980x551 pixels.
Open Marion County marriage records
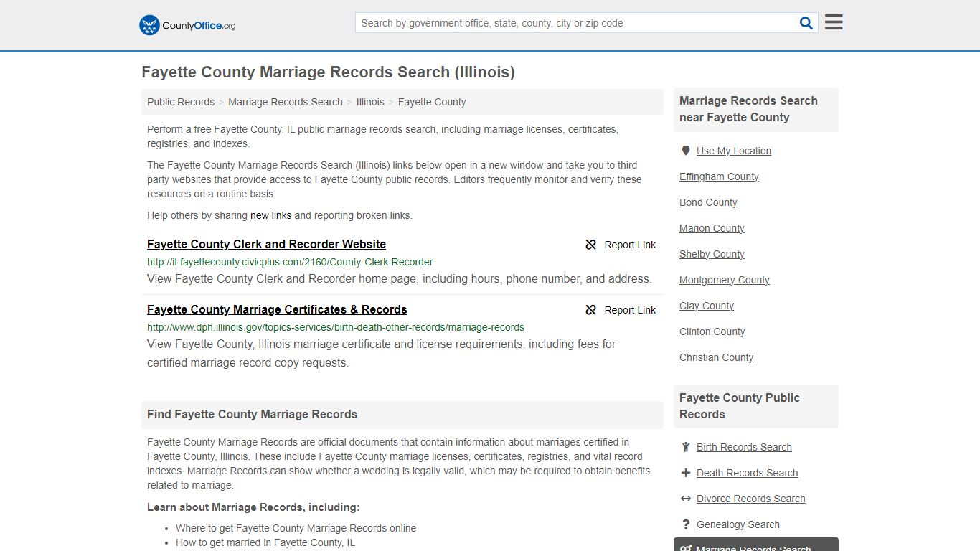[x=712, y=228]
